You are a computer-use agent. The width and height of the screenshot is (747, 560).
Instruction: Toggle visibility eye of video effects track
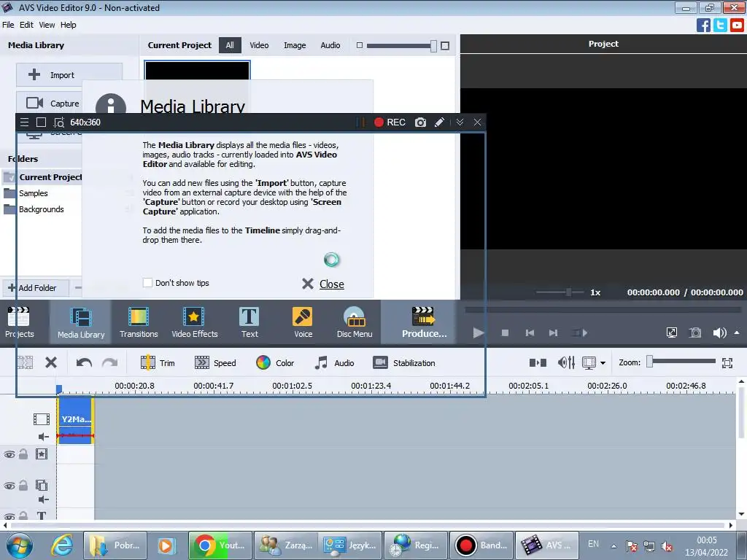(x=9, y=454)
